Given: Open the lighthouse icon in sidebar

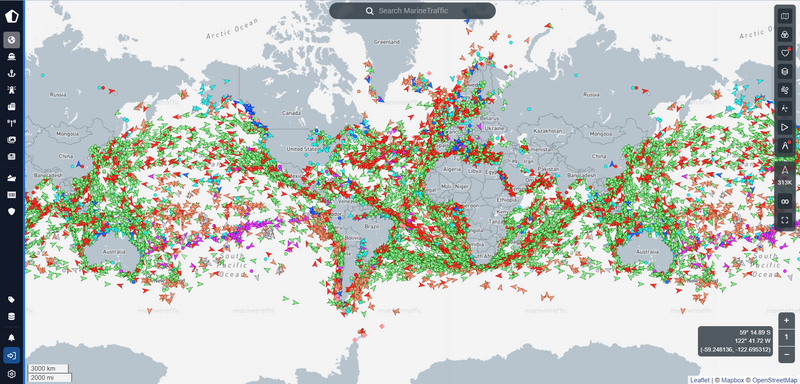Looking at the screenshot, I should tap(12, 90).
